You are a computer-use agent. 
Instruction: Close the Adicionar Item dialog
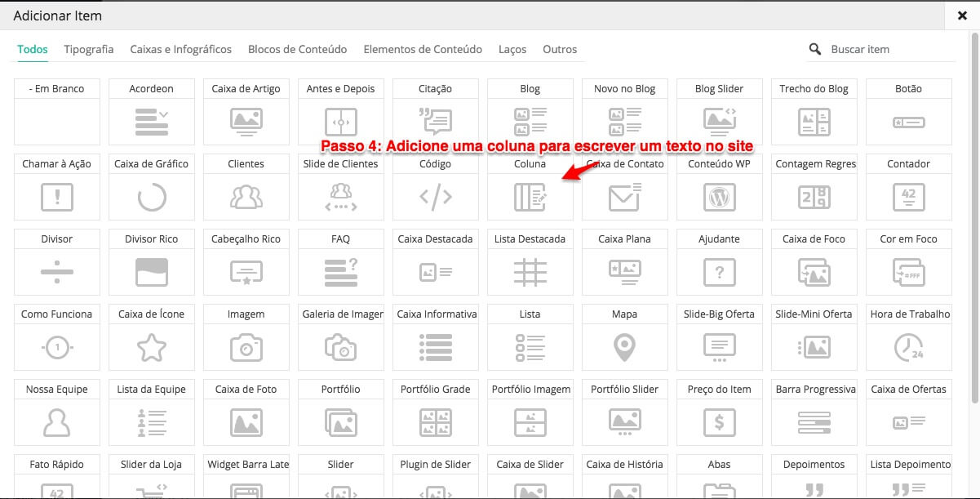point(963,15)
